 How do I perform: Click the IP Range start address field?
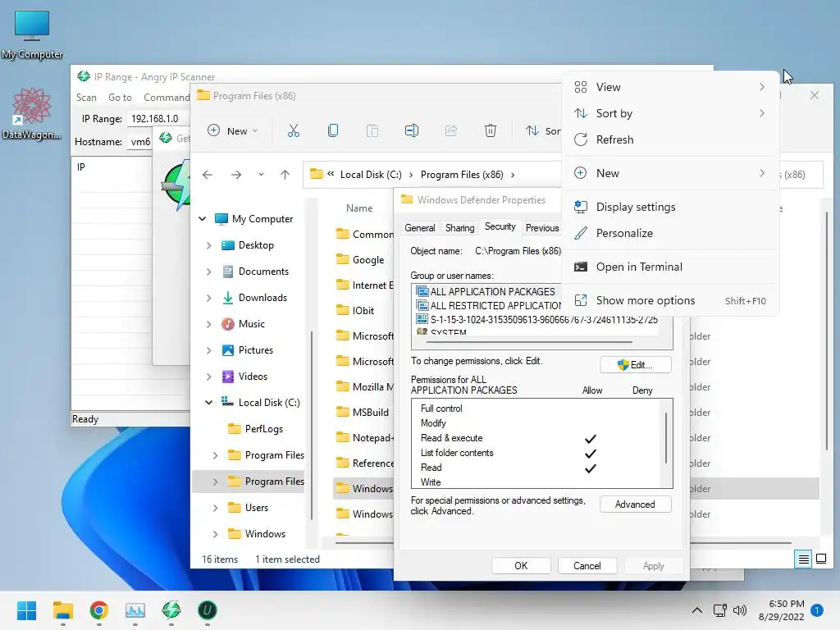tap(158, 118)
